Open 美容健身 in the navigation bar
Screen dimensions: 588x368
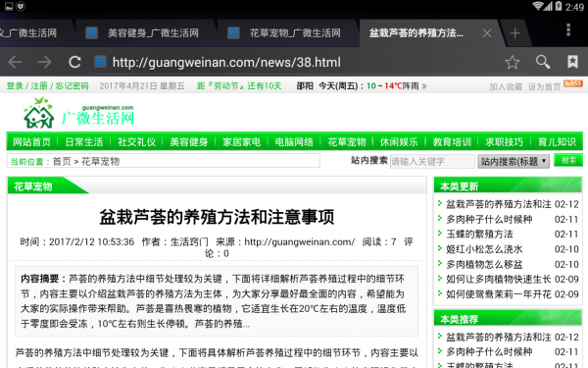click(x=188, y=142)
